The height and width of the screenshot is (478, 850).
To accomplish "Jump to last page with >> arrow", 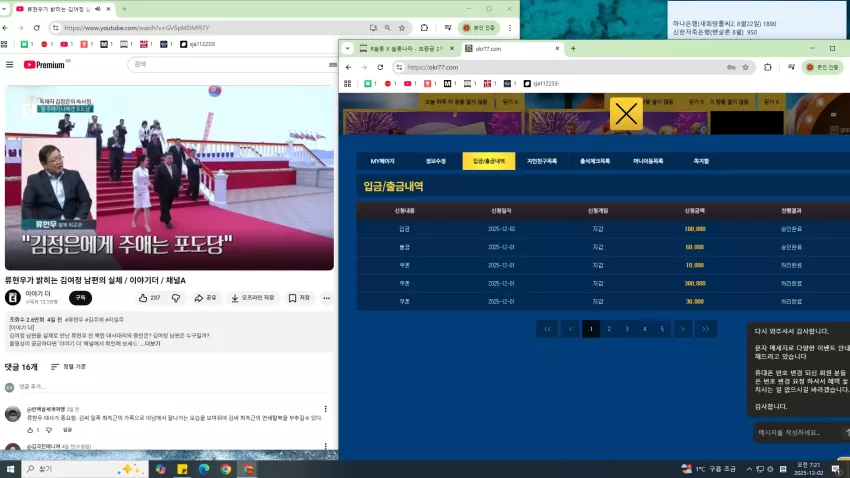I will 705,329.
